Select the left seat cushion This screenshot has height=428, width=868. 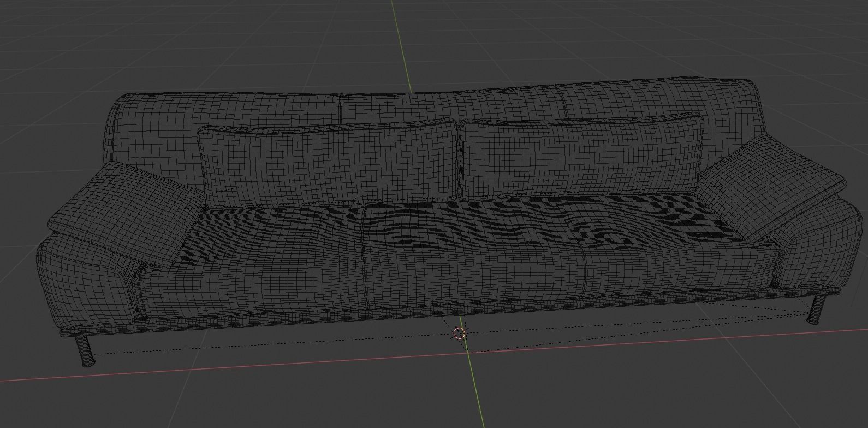pos(254,262)
